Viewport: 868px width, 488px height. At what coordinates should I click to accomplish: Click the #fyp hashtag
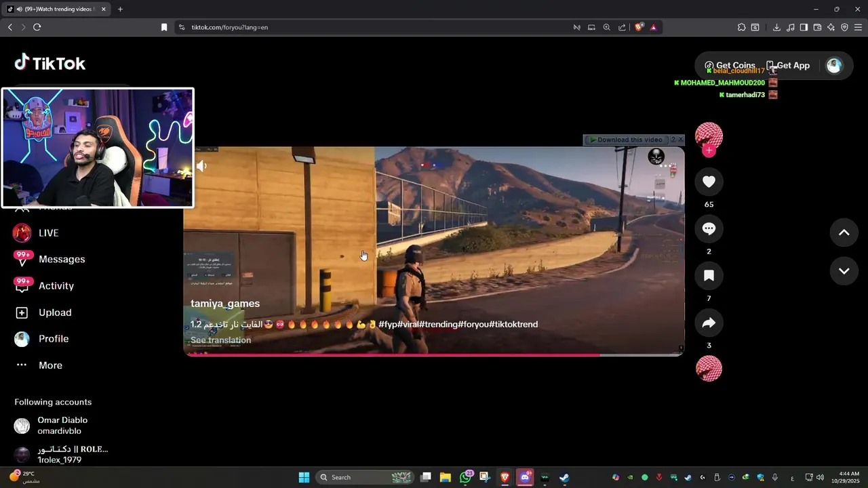[x=387, y=324]
